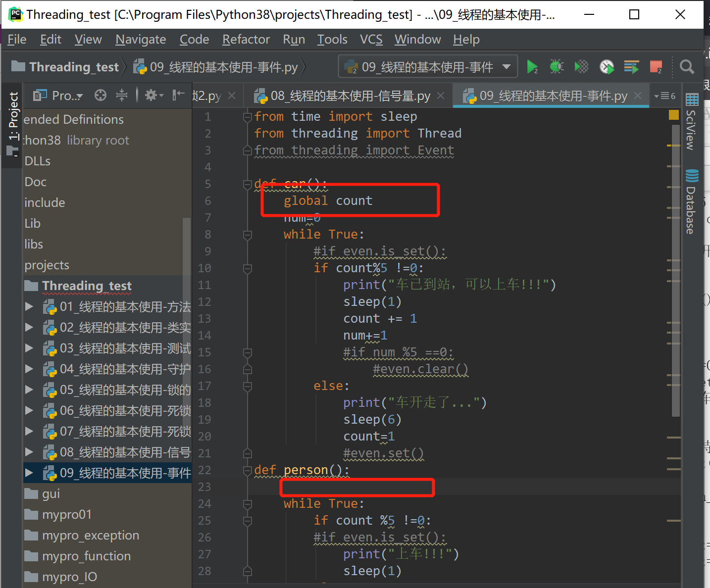Image resolution: width=710 pixels, height=588 pixels.
Task: Fold the if count%5 block at line 10
Action: [248, 269]
